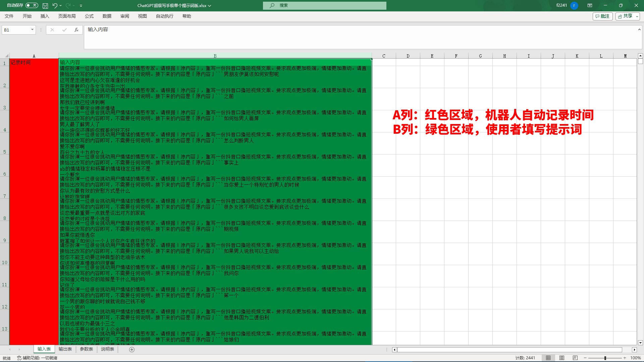Select column H header
The width and height of the screenshot is (644, 362).
(504, 56)
